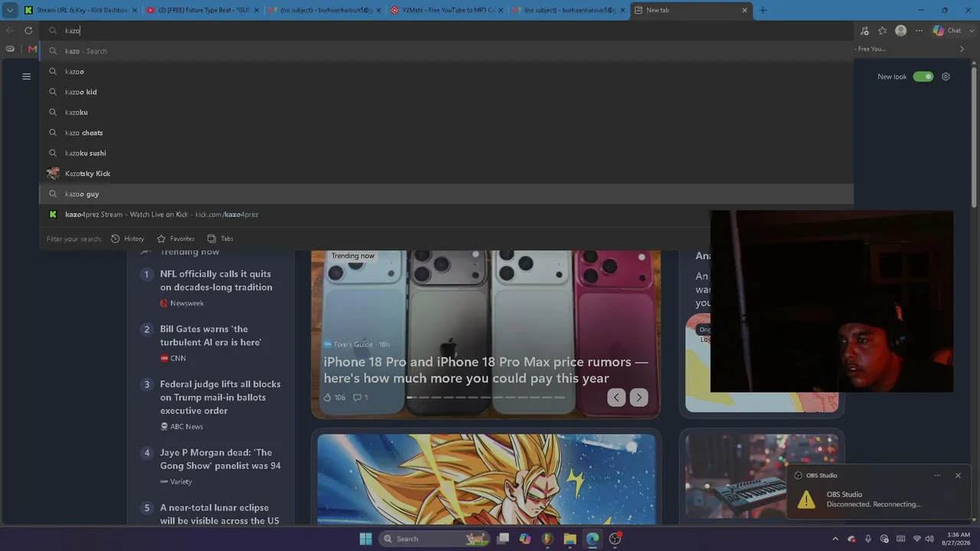
Task: Filter search by History
Action: tap(127, 239)
